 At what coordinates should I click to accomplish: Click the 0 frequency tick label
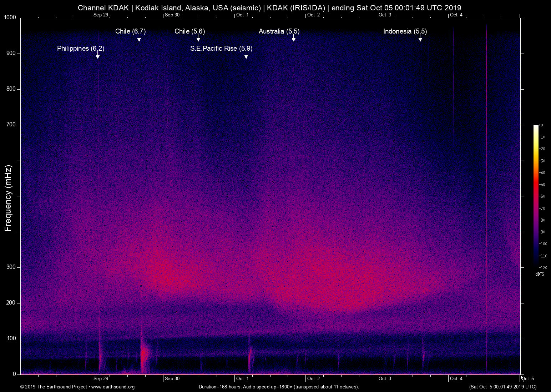(x=14, y=374)
